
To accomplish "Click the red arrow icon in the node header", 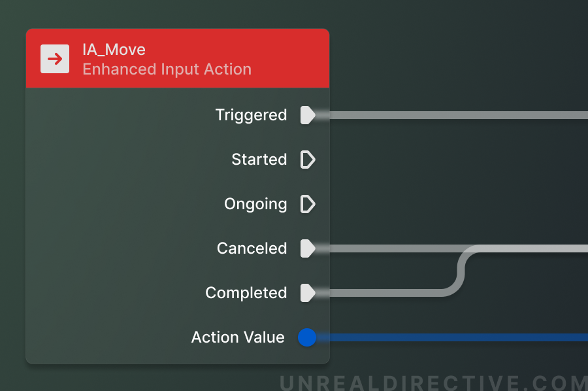I will [54, 58].
